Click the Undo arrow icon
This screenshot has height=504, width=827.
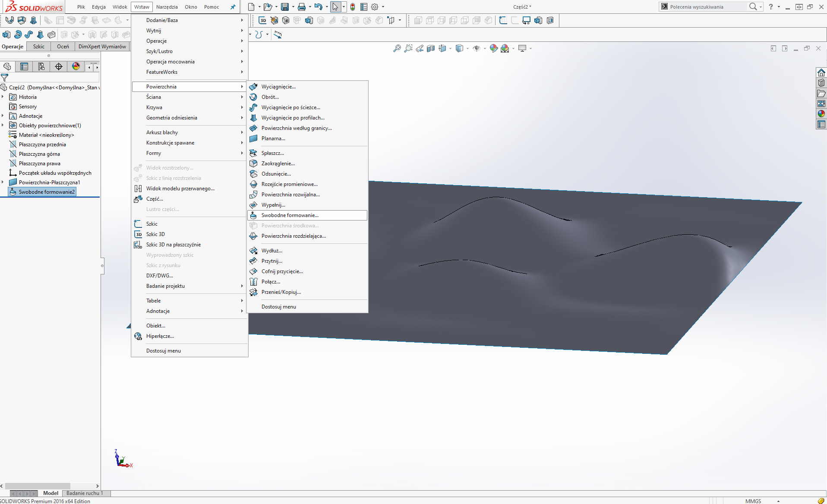(318, 7)
